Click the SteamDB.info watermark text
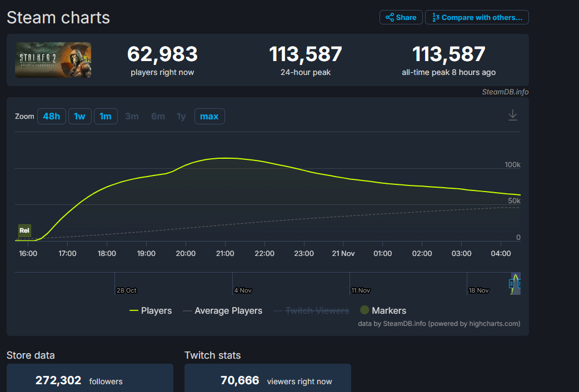 click(x=505, y=92)
